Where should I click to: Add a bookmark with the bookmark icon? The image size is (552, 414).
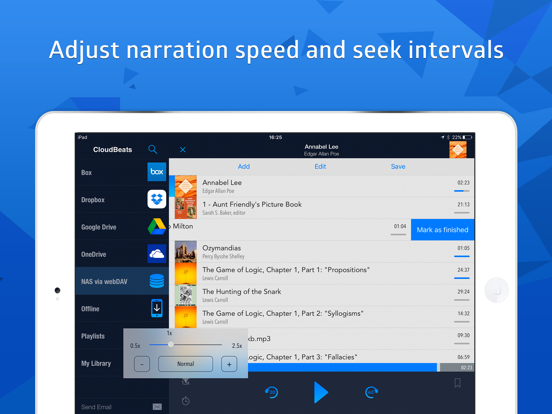[x=457, y=383]
